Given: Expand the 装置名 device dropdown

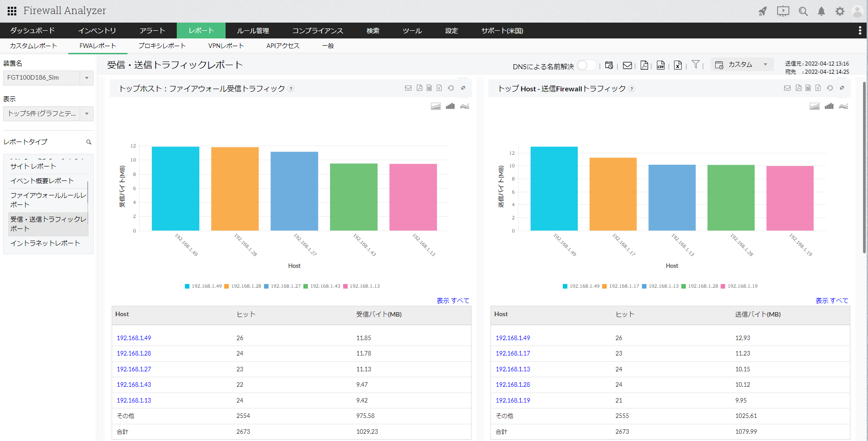Looking at the screenshot, I should click(x=86, y=78).
